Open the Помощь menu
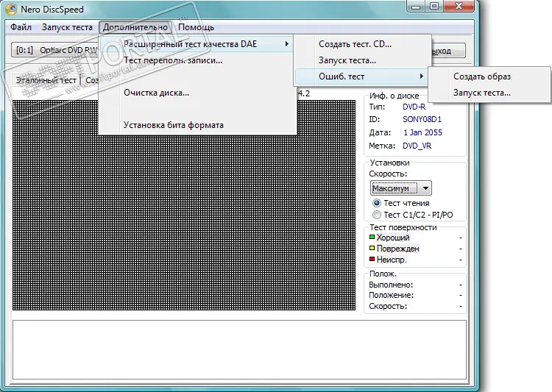Viewport: 552px width, 392px height. pos(196,27)
